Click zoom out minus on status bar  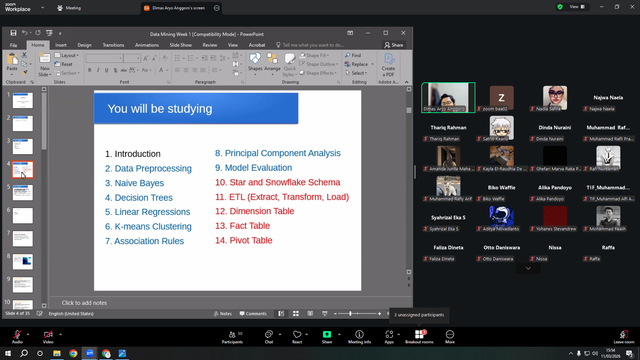point(335,313)
